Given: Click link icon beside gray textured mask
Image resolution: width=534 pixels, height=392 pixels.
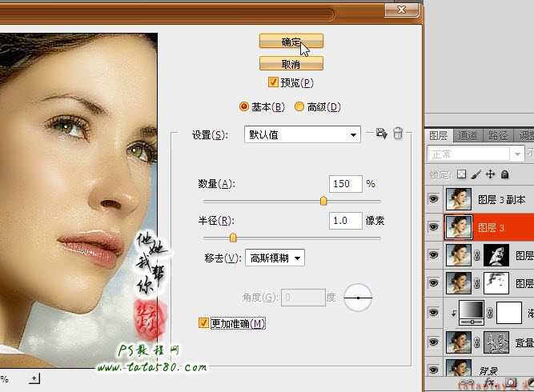Looking at the screenshot, I should (x=477, y=342).
